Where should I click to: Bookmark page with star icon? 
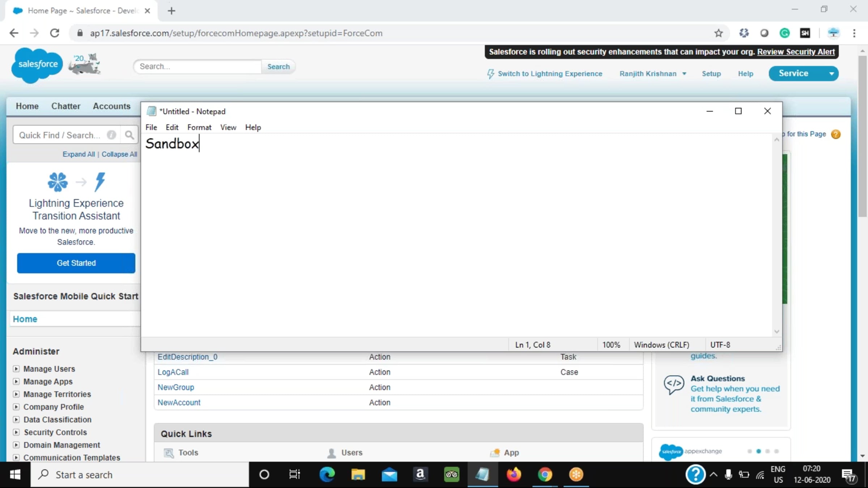718,33
